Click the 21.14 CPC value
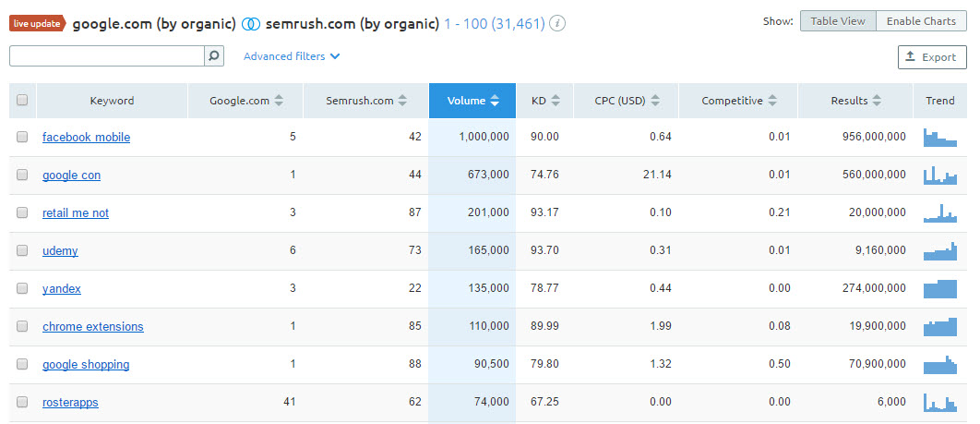Screen dimensions: 980x424 click(x=657, y=176)
